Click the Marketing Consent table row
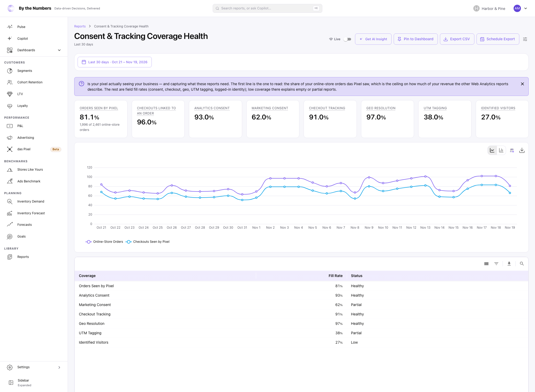Image resolution: width=535 pixels, height=392 pixels. tap(301, 305)
